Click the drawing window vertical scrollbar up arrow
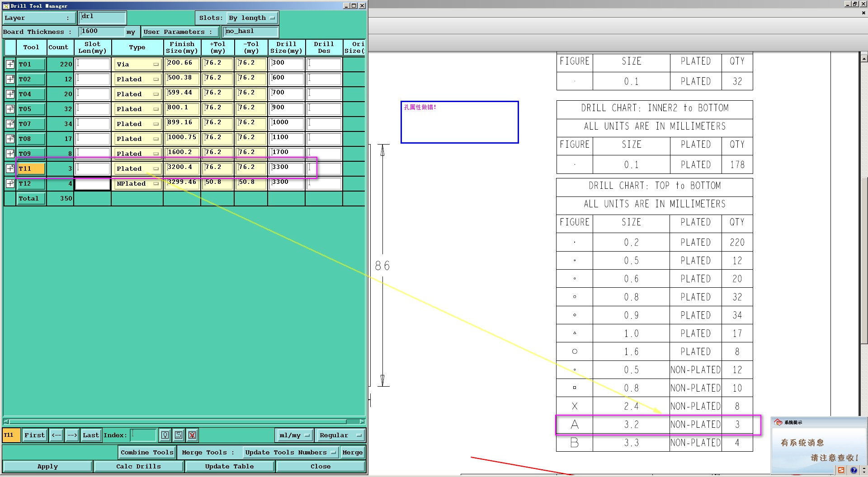The width and height of the screenshot is (868, 477). [864, 59]
